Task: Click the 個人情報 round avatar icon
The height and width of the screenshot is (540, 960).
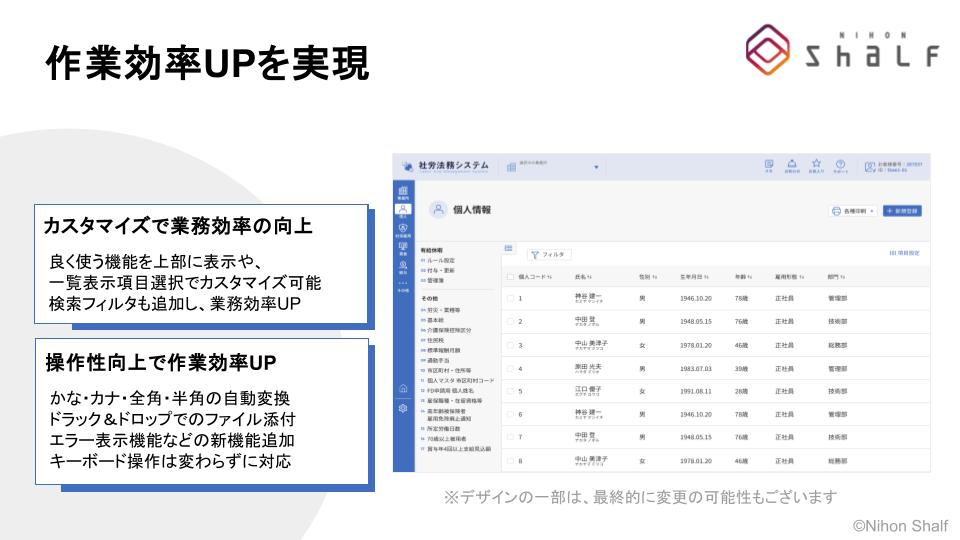Action: click(438, 209)
